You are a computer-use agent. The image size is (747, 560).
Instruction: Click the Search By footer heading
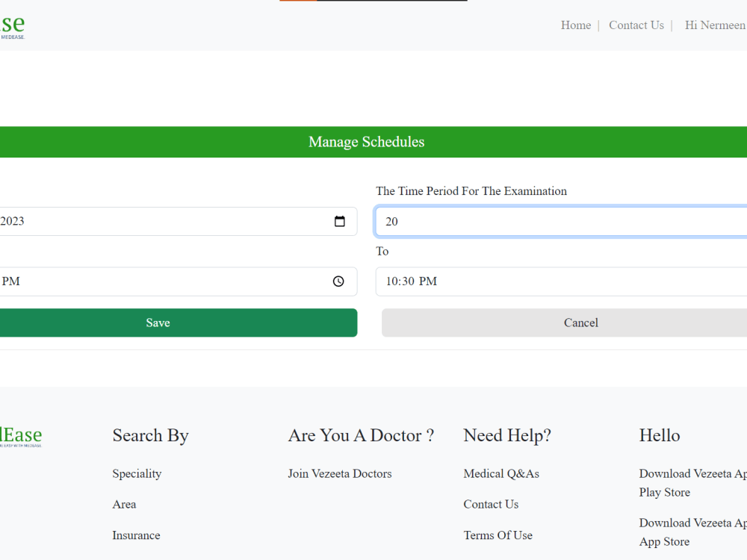pos(151,436)
